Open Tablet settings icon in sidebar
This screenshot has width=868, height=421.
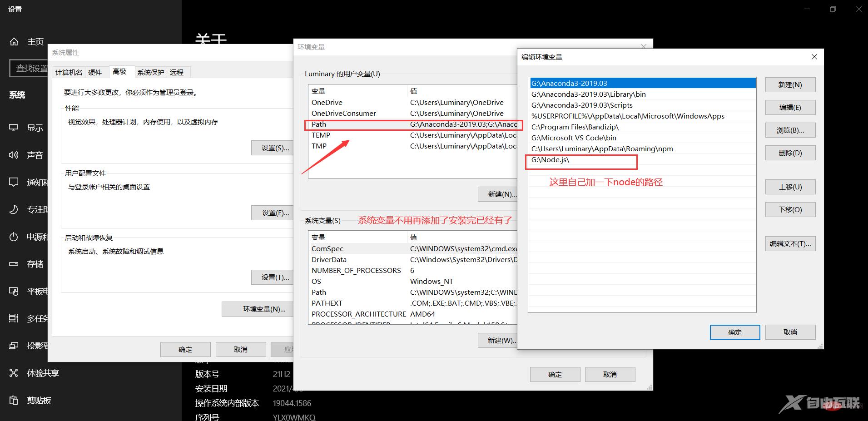[14, 291]
